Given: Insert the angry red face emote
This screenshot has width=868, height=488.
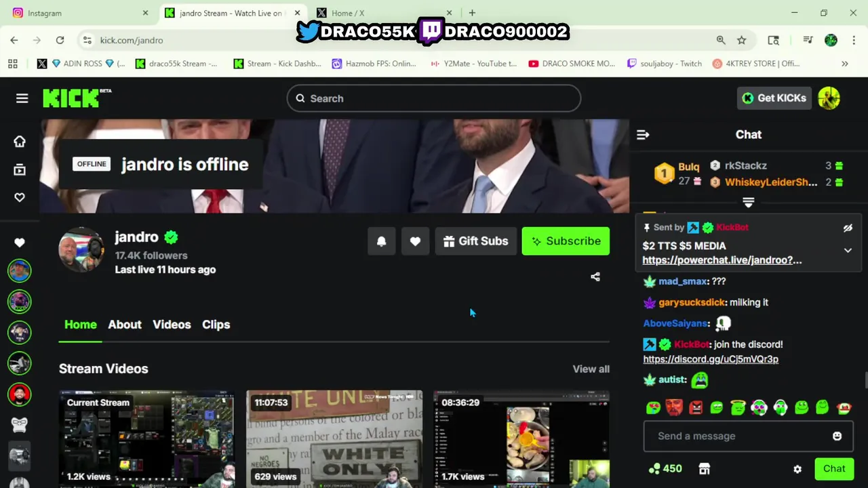Looking at the screenshot, I should click(696, 407).
